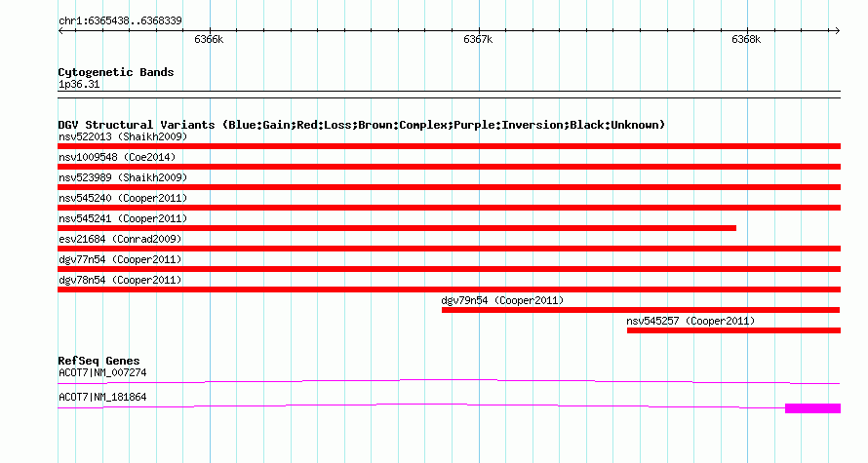This screenshot has height=463, width=868.
Task: Click the nsv523989 (Shaikh2009) label
Action: pyautogui.click(x=123, y=177)
